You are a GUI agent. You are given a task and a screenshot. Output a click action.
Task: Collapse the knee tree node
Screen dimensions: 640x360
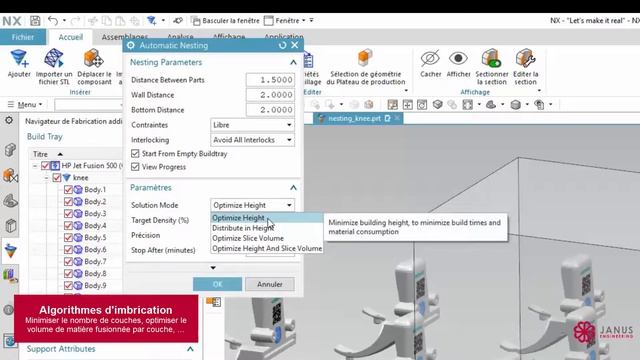pyautogui.click(x=47, y=178)
